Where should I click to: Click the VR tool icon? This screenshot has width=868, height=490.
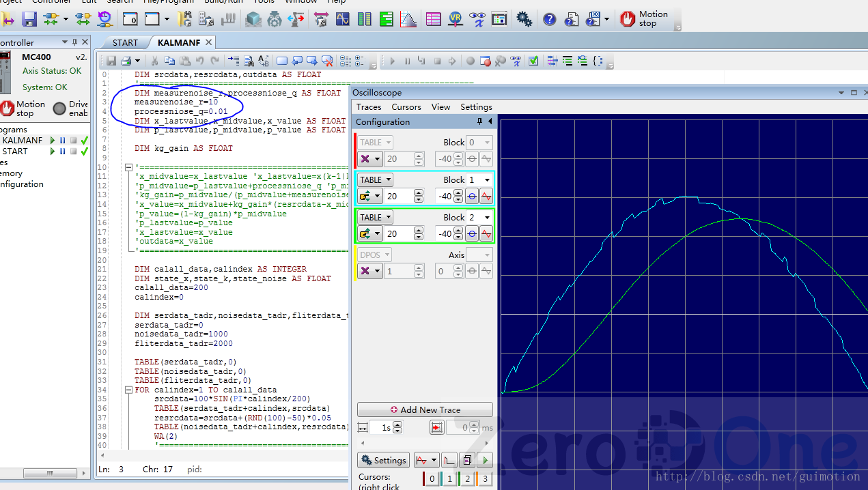pyautogui.click(x=456, y=19)
